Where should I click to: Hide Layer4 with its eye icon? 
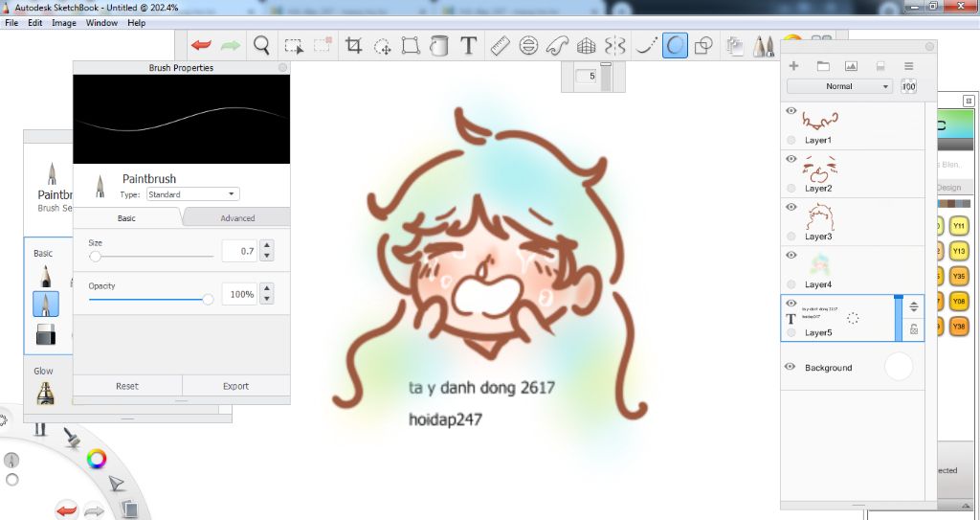click(x=791, y=256)
